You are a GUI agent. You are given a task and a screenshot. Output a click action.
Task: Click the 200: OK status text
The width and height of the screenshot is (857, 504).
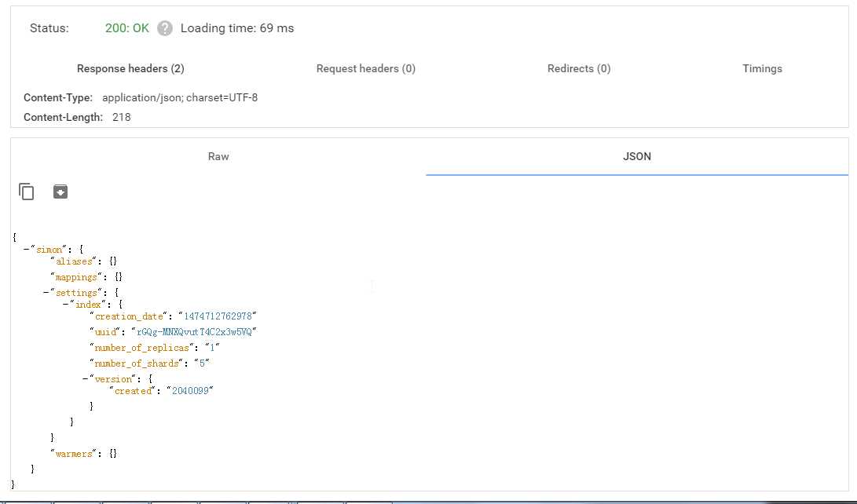126,28
